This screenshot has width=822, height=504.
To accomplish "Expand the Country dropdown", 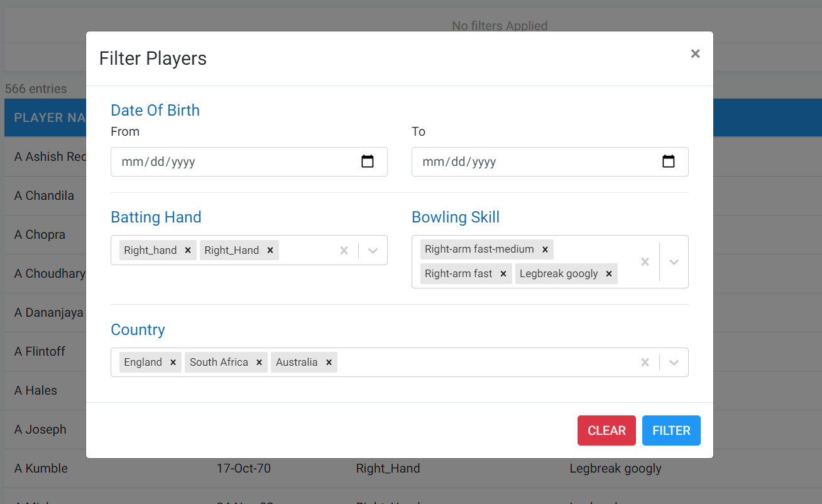I will tap(674, 363).
